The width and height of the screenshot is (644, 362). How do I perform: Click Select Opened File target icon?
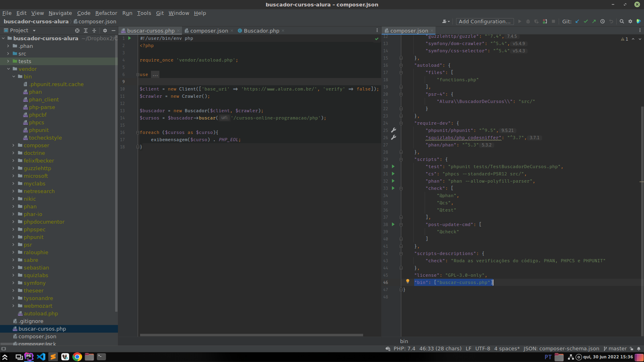point(77,31)
